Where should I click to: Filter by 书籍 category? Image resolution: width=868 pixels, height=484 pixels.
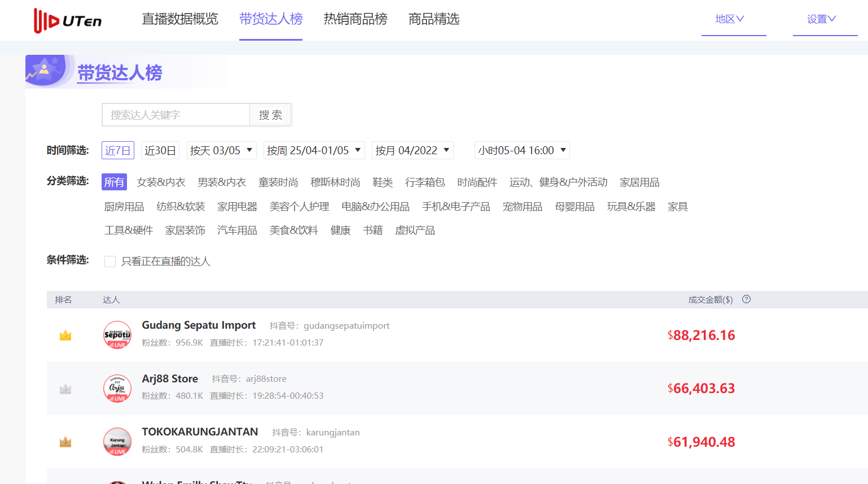[372, 230]
